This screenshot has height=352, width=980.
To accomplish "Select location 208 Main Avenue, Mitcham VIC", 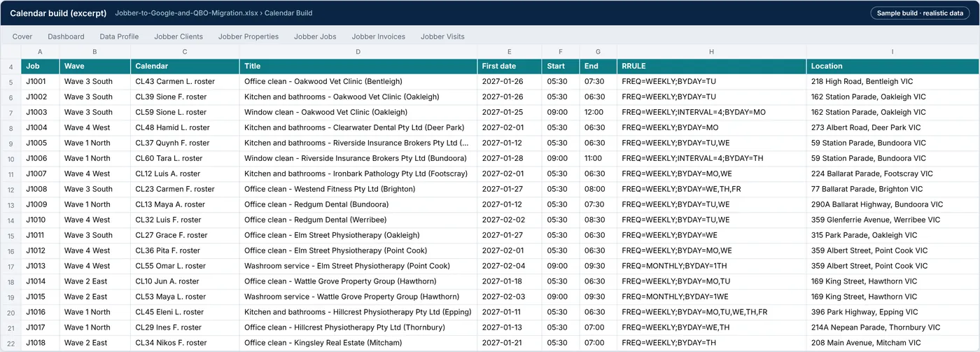I will 892,344.
